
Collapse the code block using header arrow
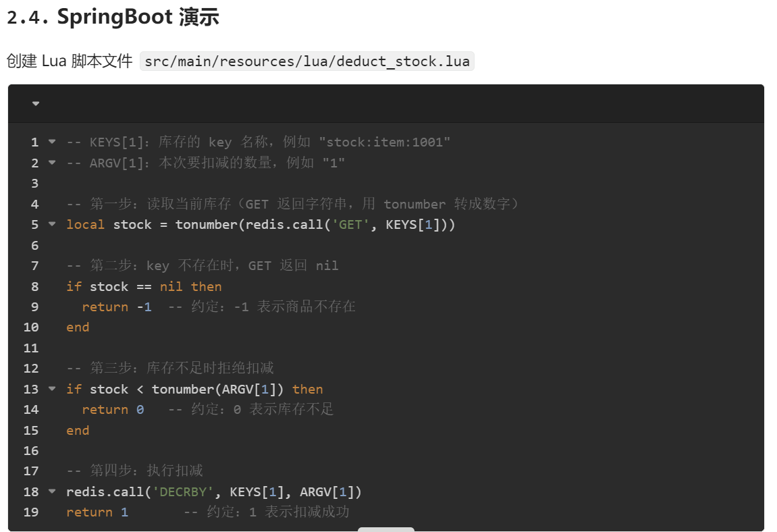[x=36, y=103]
